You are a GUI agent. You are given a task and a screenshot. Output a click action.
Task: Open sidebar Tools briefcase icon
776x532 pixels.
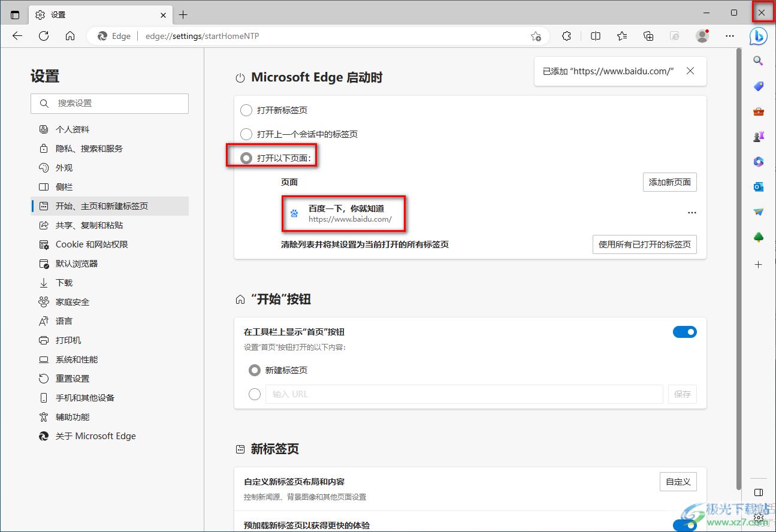pyautogui.click(x=759, y=111)
